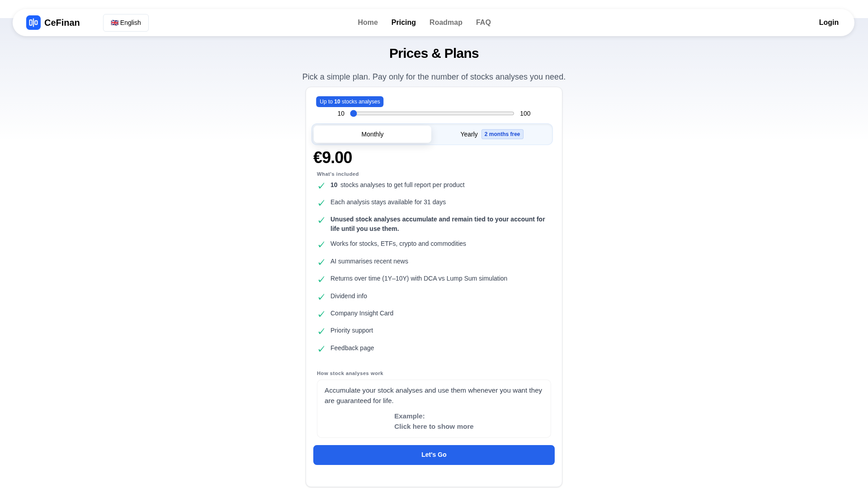
Task: Switch billing to Monthly
Action: [372, 134]
